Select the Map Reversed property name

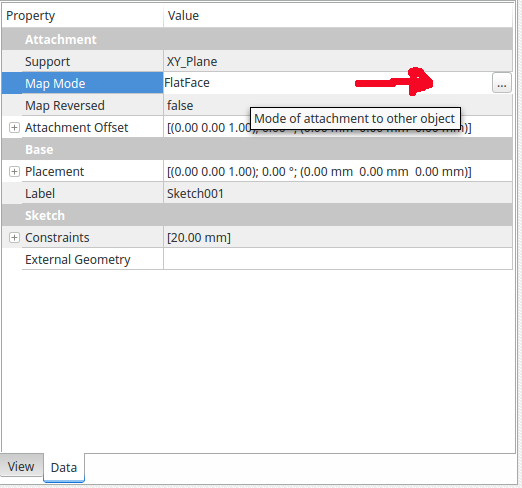tap(65, 106)
